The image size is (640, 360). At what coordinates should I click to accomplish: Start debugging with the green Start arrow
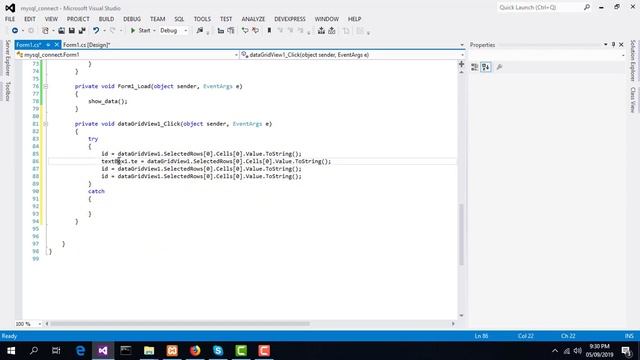(133, 31)
